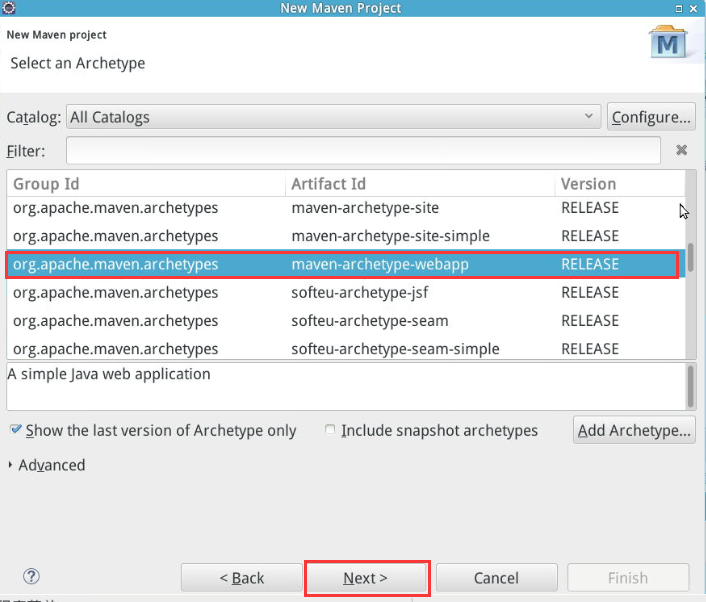Click the description text A simple Java web application
This screenshot has width=706, height=602.
coord(109,374)
